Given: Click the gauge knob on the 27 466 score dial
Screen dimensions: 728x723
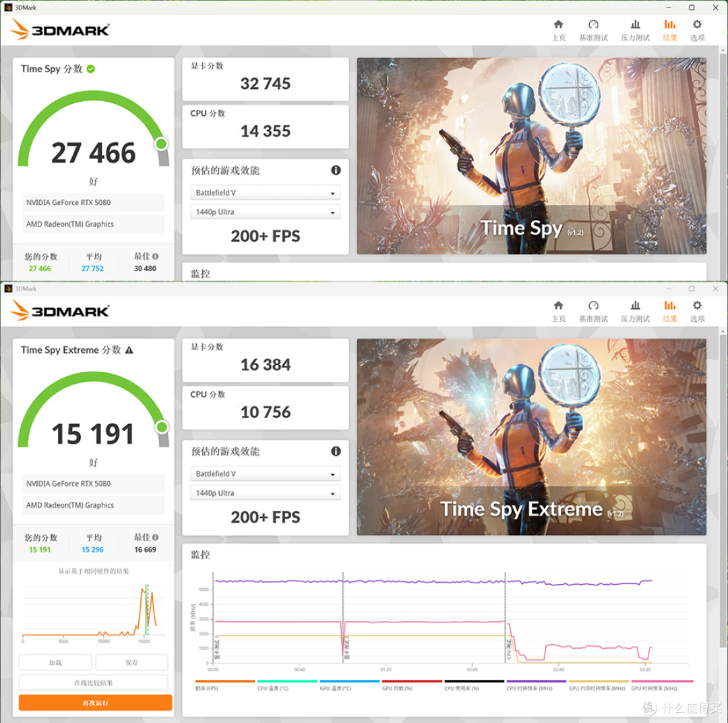Looking at the screenshot, I should (x=162, y=144).
